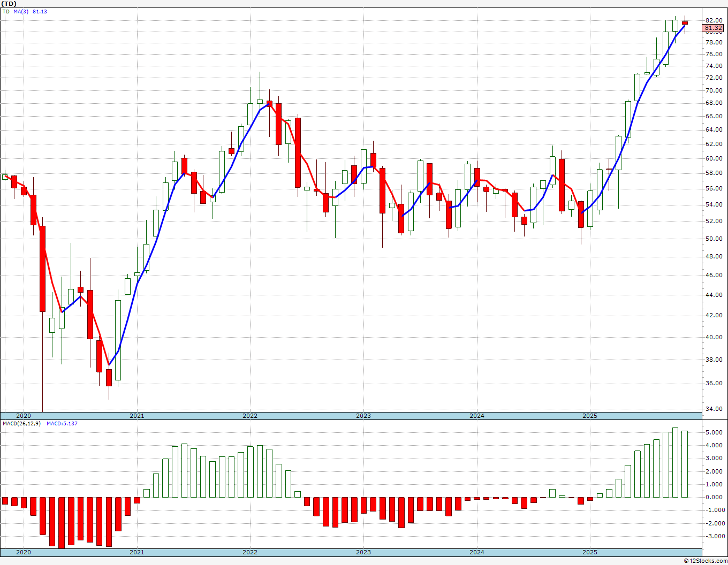Click 2022 on the price chart time axis
The height and width of the screenshot is (565, 728).
click(250, 416)
